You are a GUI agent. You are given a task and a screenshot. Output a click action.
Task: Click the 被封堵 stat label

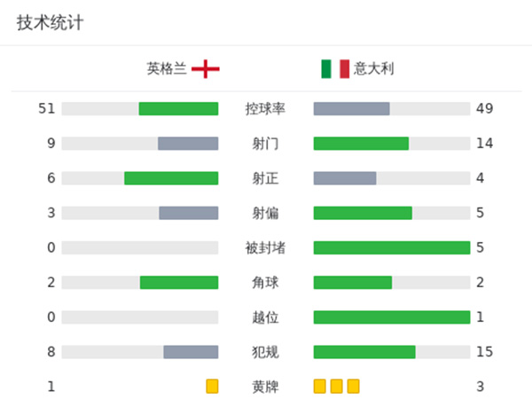pos(265,247)
